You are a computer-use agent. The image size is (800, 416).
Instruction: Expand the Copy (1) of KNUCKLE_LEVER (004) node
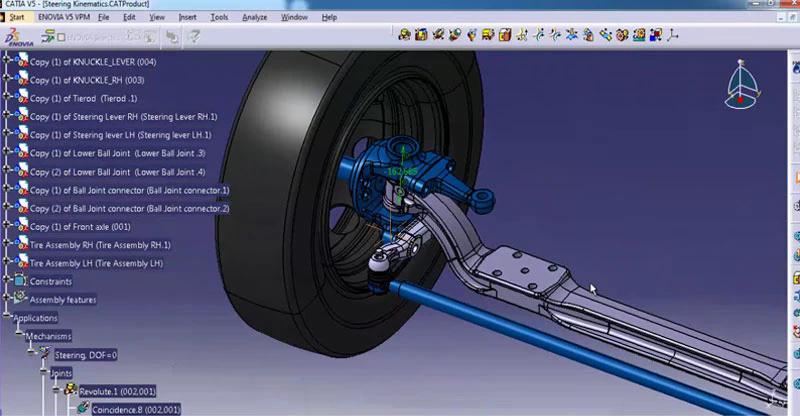(x=6, y=62)
